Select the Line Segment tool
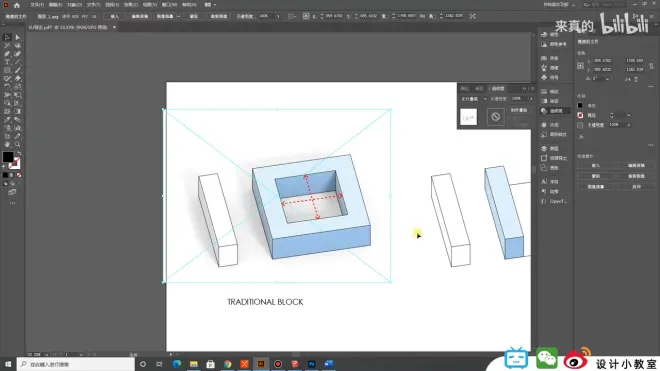 click(18, 62)
